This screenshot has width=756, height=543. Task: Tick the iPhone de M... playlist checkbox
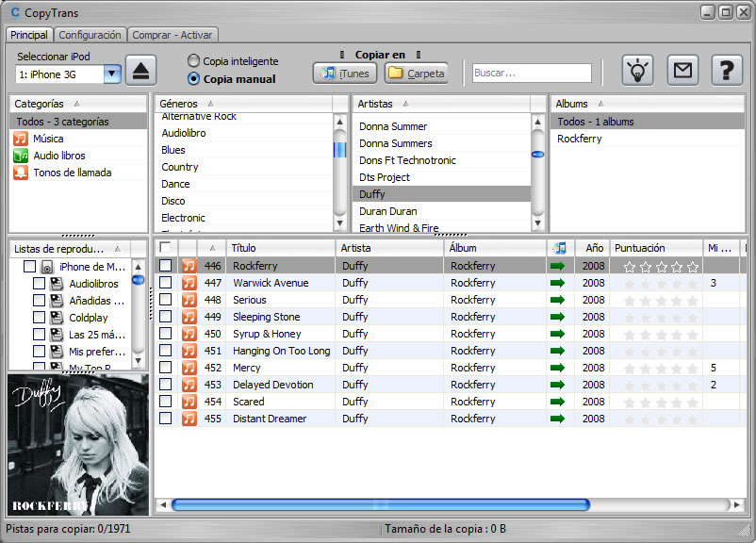[x=30, y=266]
